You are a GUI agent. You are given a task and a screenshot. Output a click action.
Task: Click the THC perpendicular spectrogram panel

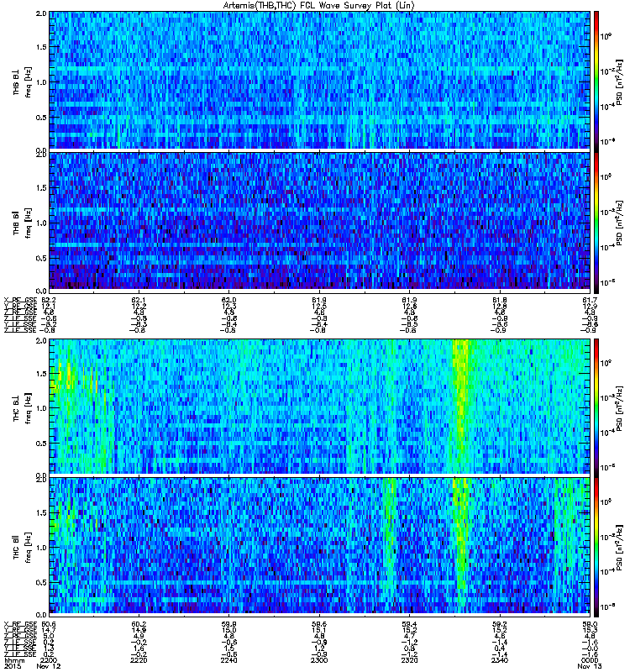pos(320,407)
